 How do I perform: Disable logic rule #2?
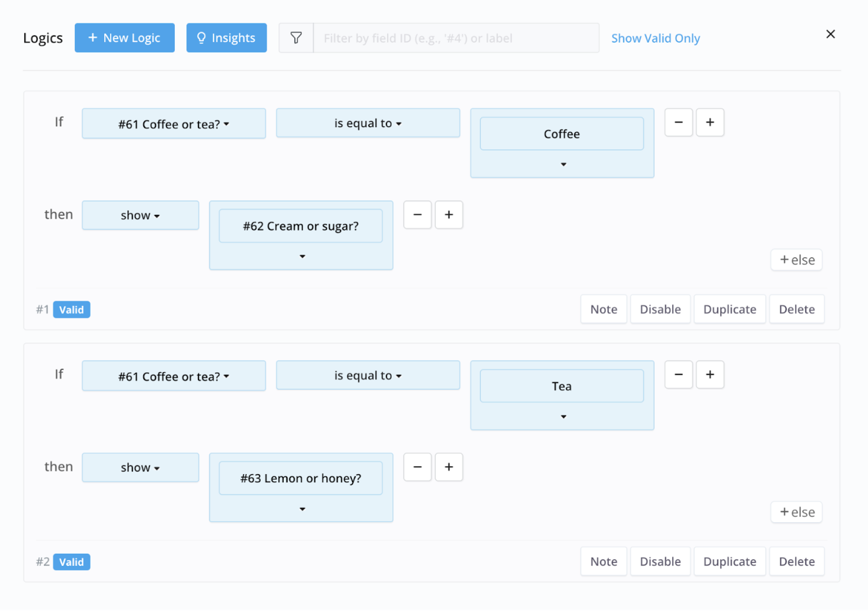[660, 561]
